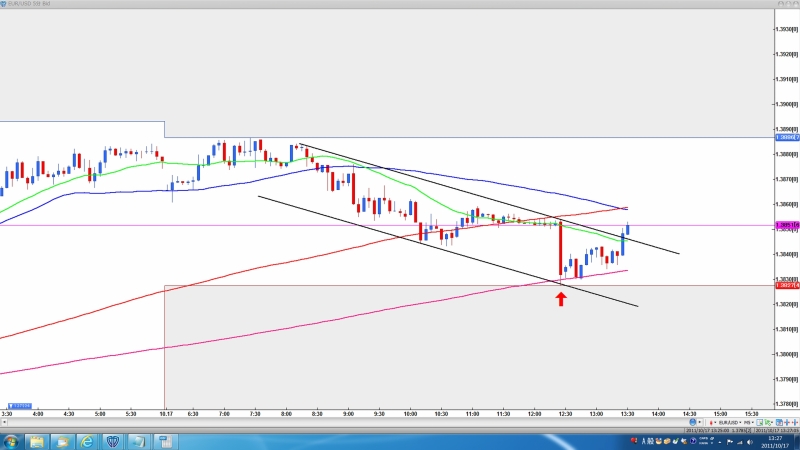Click the green cursor drawing tool icon
800x450 pixels.
(x=768, y=422)
